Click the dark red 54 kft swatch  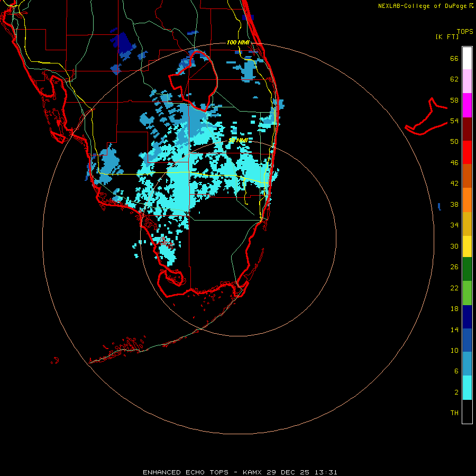coord(467,129)
